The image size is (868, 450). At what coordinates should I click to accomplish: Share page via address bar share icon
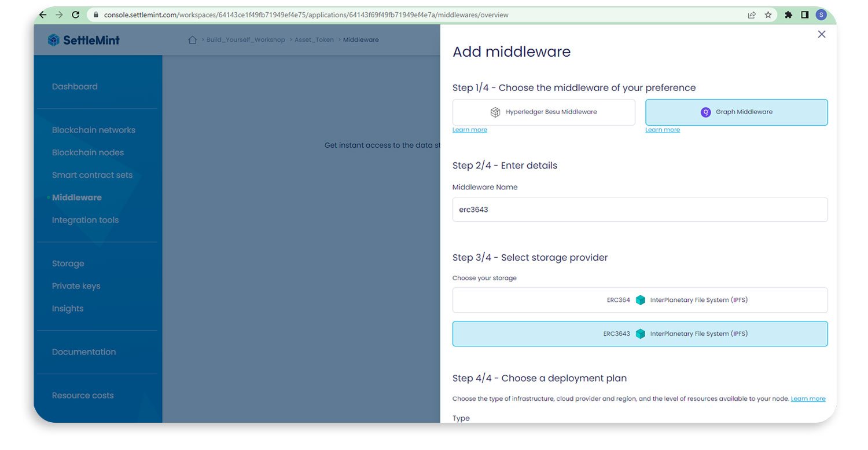pyautogui.click(x=752, y=15)
